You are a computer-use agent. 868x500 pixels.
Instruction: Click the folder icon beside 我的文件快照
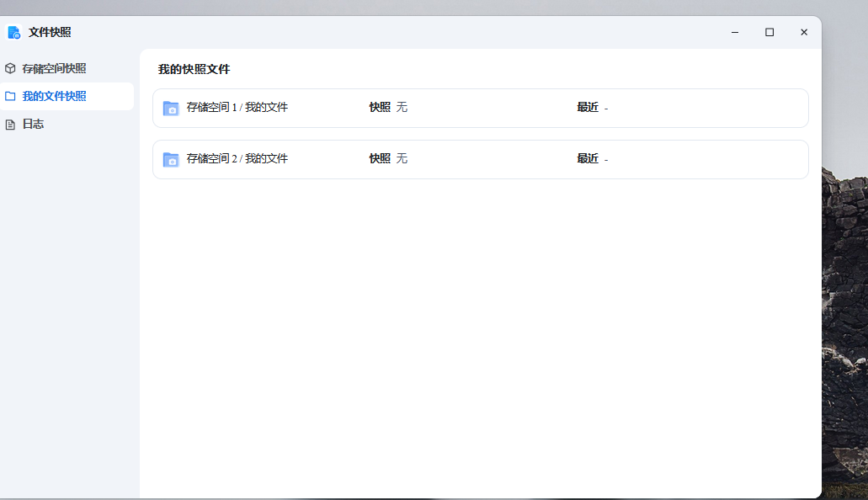tap(10, 96)
